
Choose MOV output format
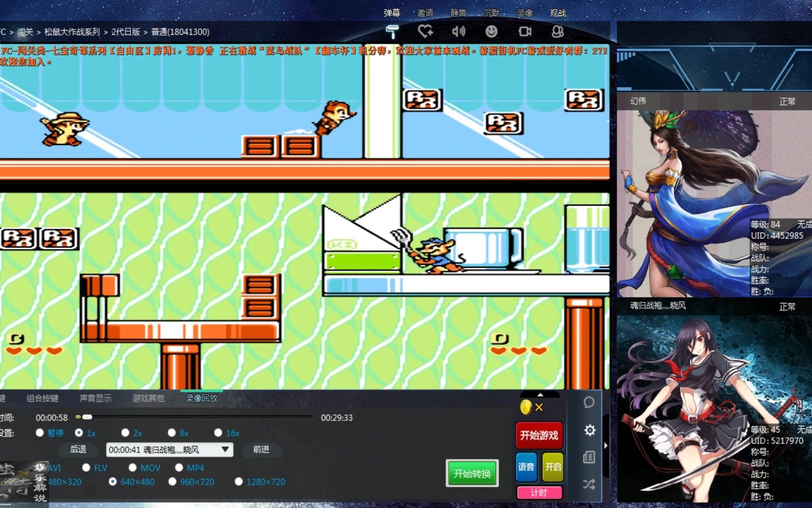point(133,468)
